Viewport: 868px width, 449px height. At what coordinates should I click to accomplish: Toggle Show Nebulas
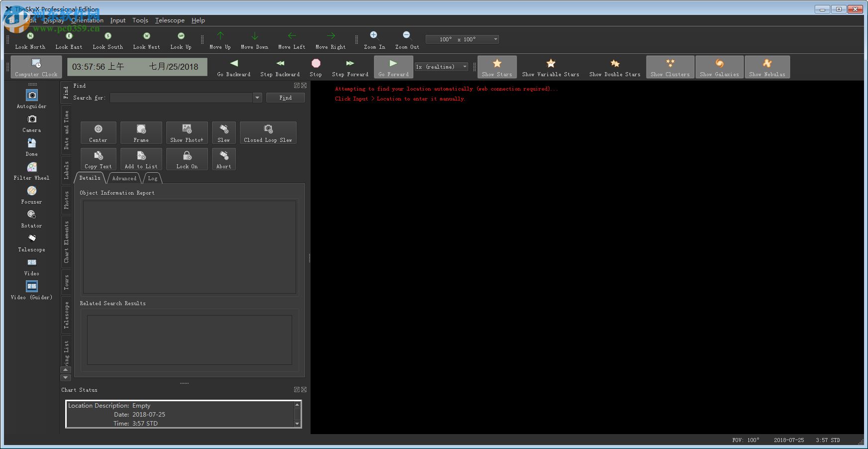(767, 67)
